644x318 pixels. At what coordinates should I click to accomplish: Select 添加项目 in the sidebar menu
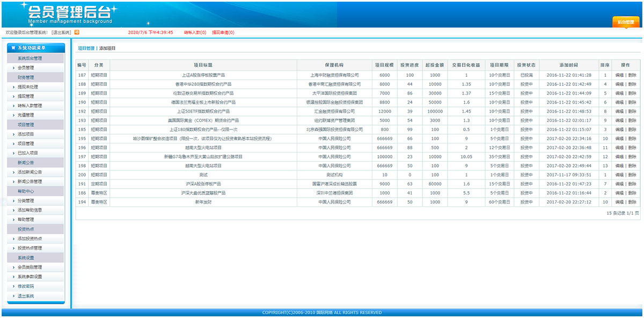pyautogui.click(x=26, y=134)
